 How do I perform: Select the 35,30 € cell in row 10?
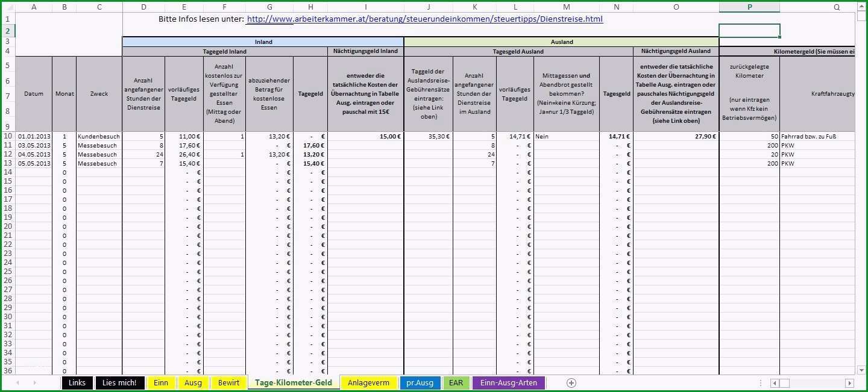(429, 137)
